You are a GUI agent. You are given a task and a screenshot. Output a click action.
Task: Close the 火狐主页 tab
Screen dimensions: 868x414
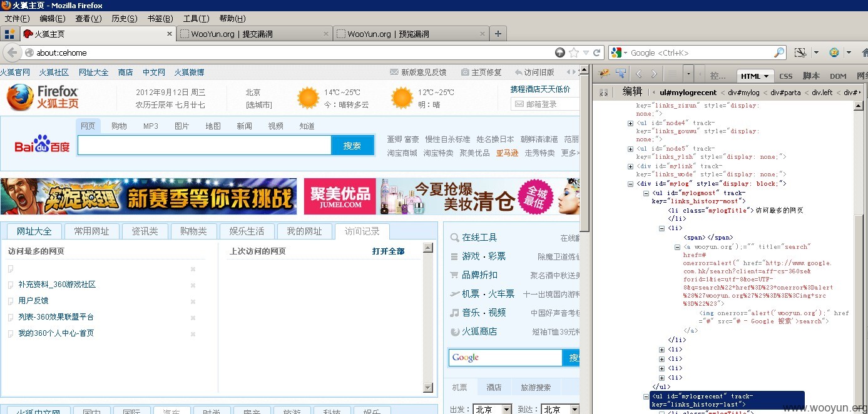[169, 34]
